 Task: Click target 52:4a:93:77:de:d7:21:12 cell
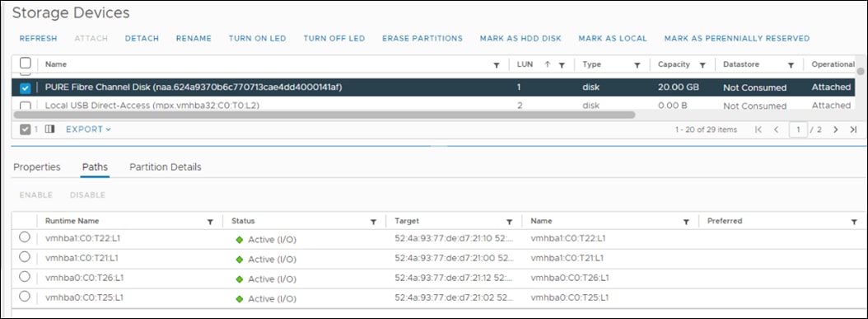(454, 278)
